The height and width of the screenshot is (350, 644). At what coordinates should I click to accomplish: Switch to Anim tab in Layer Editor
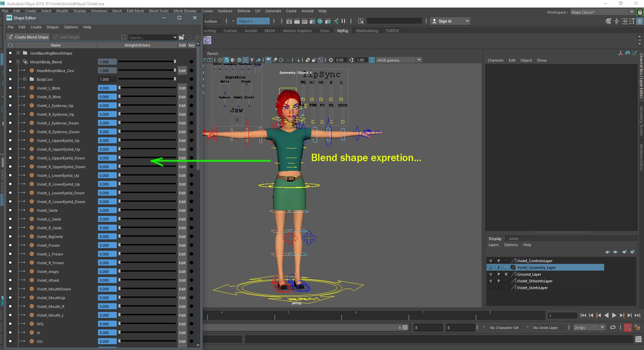(514, 239)
